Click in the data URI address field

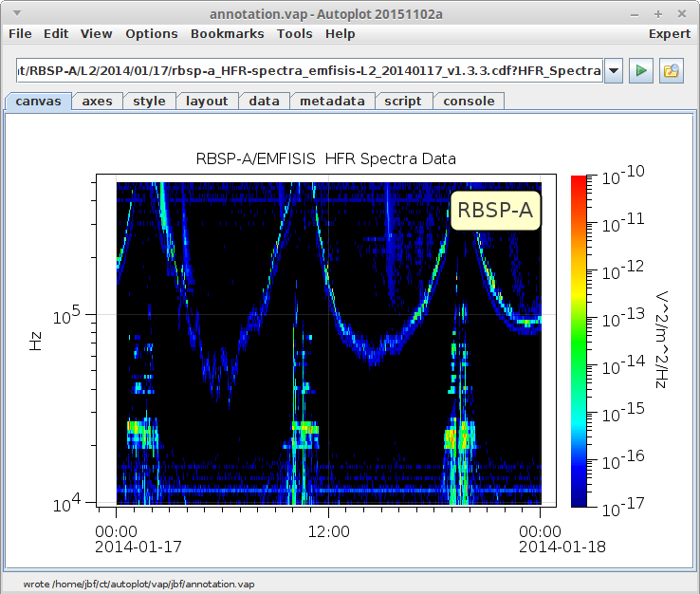308,71
